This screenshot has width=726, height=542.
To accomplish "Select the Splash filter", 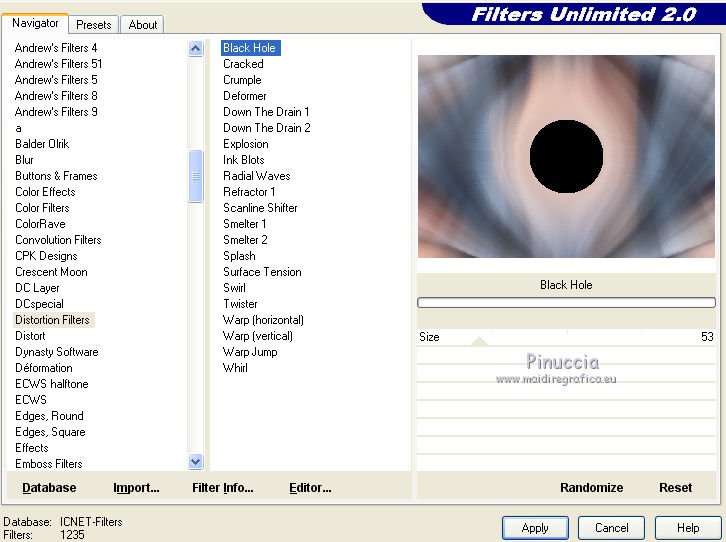I will click(239, 256).
